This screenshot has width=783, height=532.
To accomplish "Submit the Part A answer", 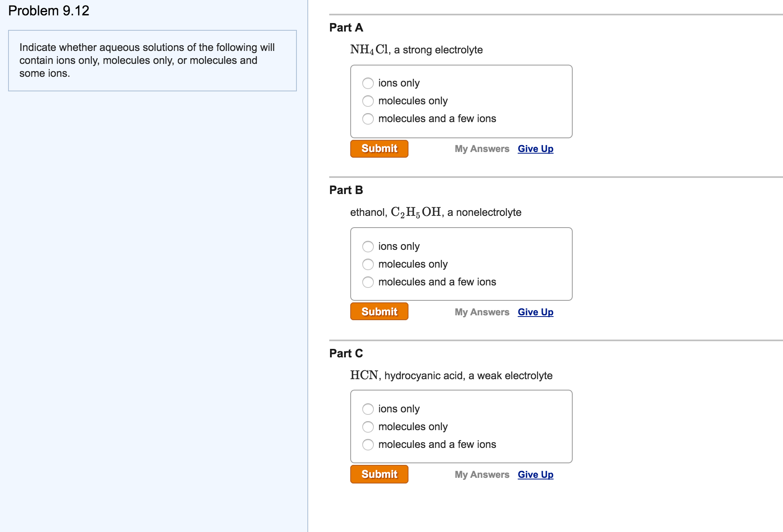I will (379, 149).
